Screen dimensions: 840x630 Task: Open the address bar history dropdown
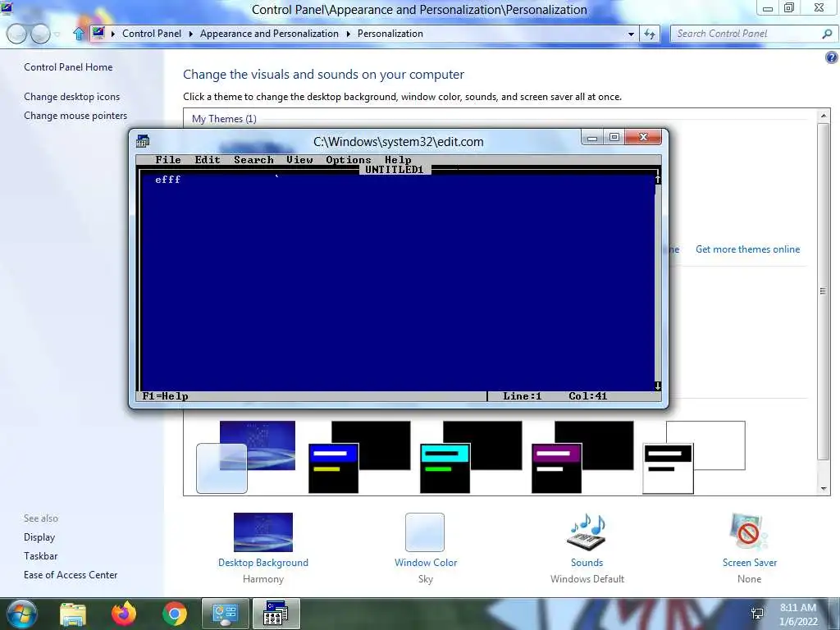point(631,34)
